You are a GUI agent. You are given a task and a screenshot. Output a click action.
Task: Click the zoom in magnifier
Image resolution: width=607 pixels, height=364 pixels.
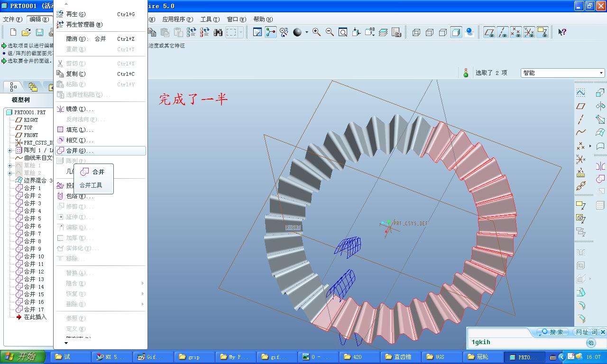tap(316, 32)
